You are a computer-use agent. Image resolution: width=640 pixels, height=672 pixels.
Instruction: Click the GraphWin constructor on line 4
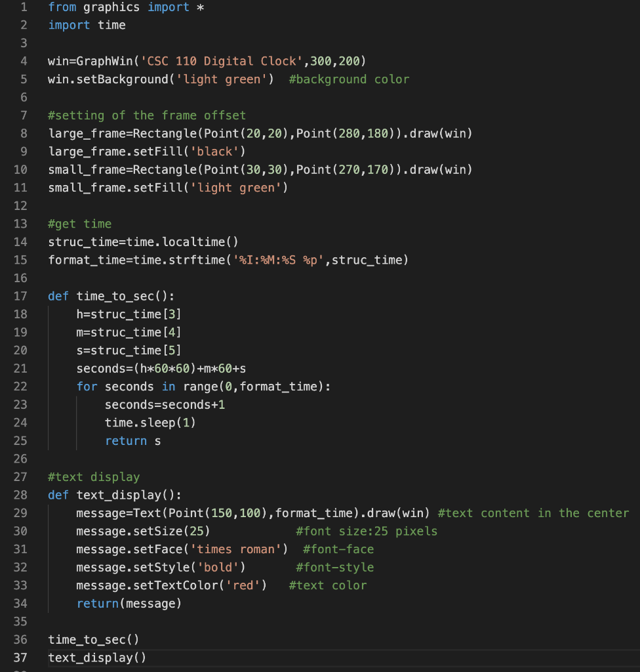pos(105,60)
